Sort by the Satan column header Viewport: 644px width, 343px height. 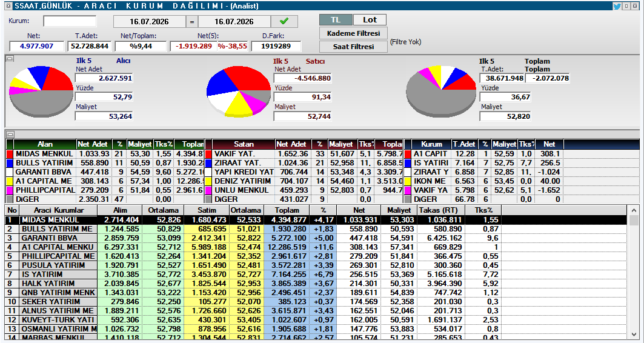(x=244, y=144)
